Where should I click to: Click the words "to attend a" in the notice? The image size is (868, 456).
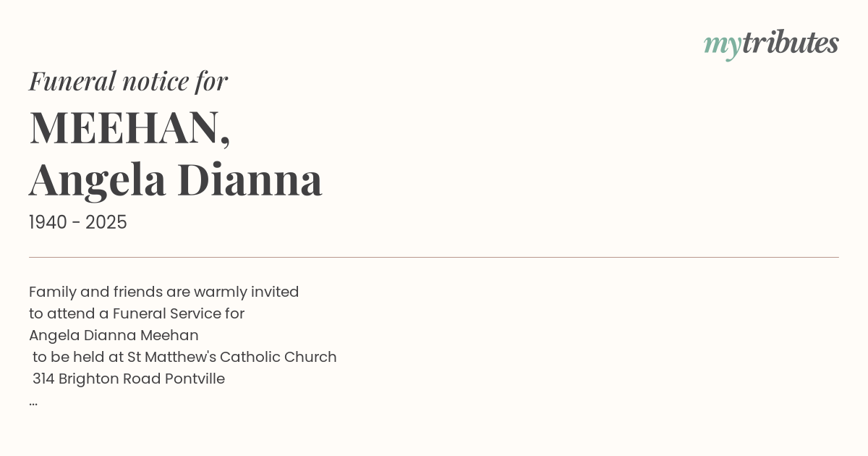click(x=69, y=313)
